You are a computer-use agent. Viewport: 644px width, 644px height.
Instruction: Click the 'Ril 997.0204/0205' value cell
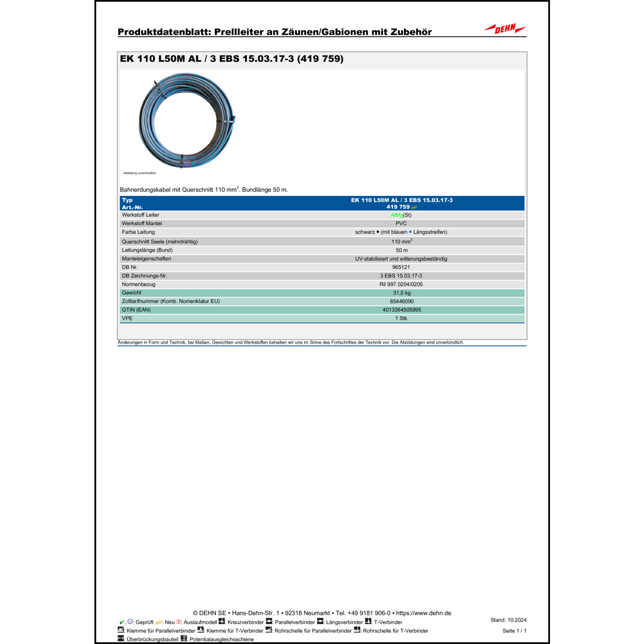pyautogui.click(x=401, y=285)
